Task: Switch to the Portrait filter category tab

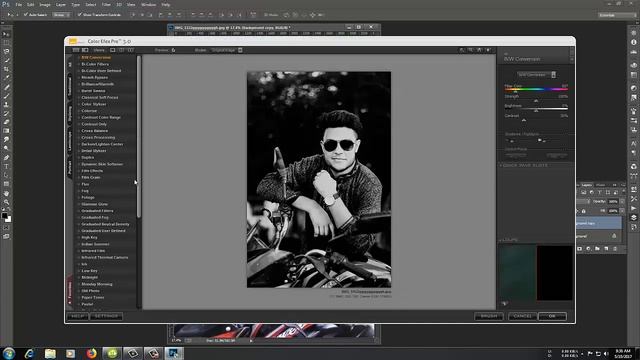Action: click(69, 167)
